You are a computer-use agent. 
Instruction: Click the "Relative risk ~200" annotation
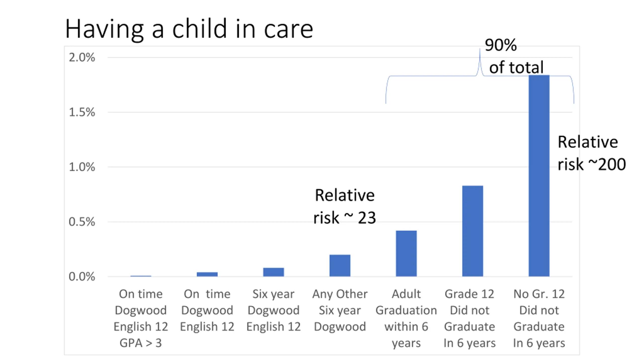click(x=591, y=153)
